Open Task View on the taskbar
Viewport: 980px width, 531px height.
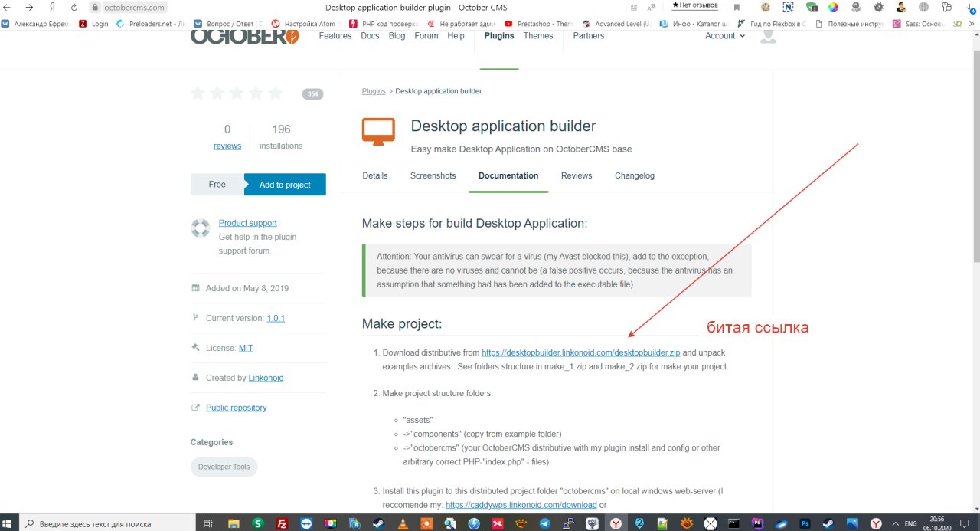pos(208,523)
